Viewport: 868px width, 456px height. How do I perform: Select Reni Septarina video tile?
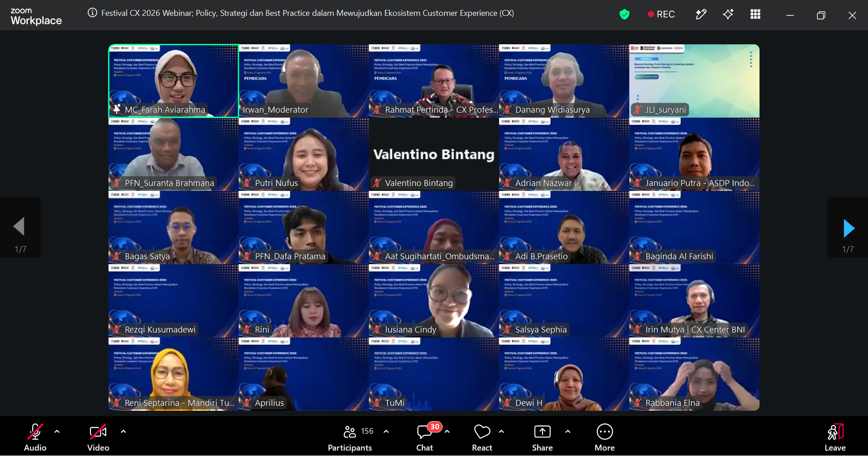point(174,374)
